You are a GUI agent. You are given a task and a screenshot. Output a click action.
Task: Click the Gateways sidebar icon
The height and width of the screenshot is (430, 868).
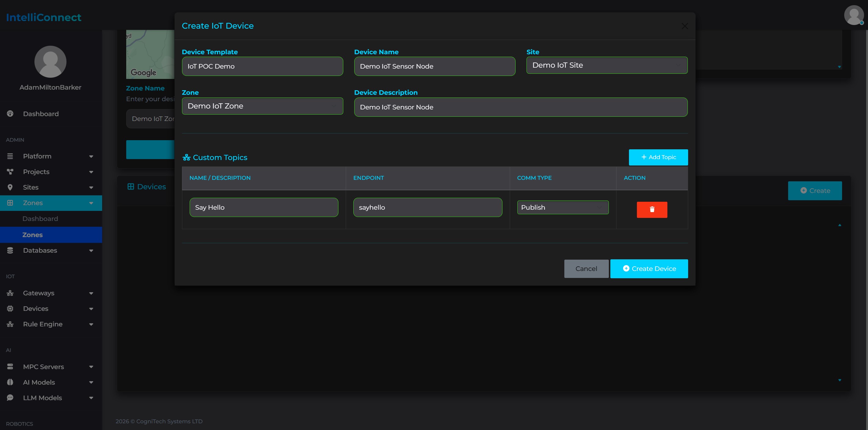point(10,293)
